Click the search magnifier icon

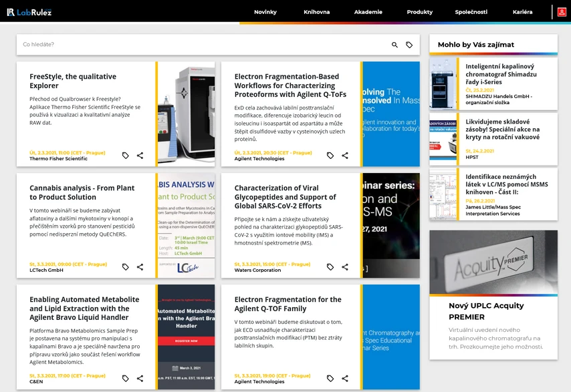click(x=394, y=45)
